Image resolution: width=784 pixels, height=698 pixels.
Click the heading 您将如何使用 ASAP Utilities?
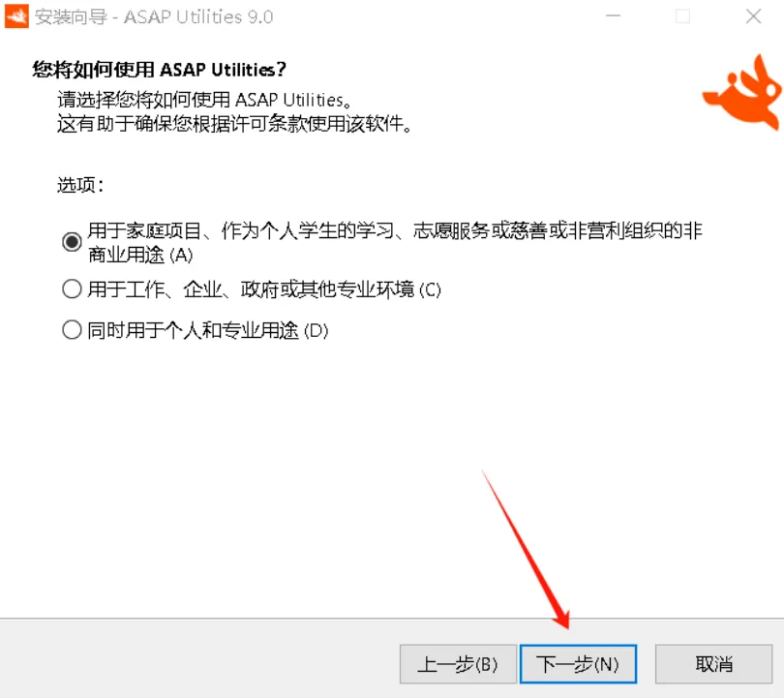(x=160, y=70)
